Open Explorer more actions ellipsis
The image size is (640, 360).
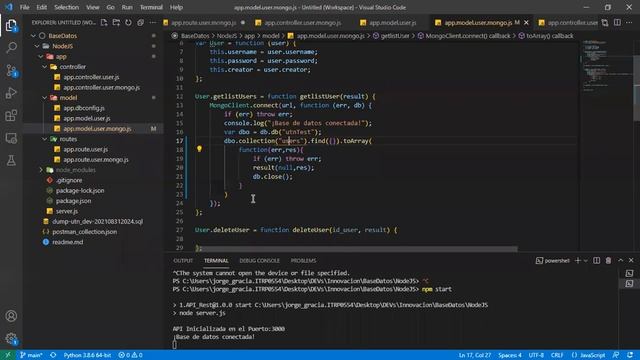tap(153, 23)
